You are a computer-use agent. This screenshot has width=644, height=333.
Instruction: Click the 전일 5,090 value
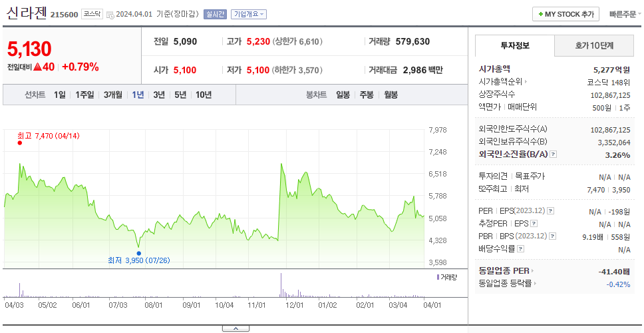[x=185, y=41]
